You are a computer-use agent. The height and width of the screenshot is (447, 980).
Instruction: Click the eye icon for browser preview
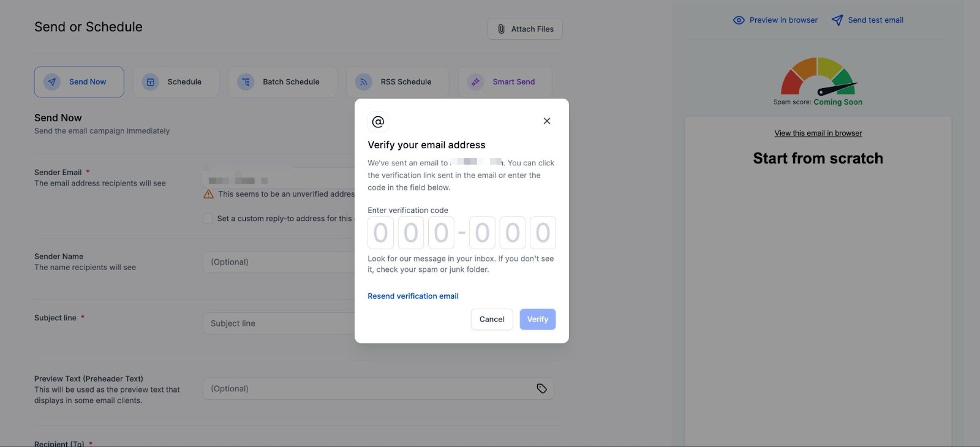click(739, 20)
